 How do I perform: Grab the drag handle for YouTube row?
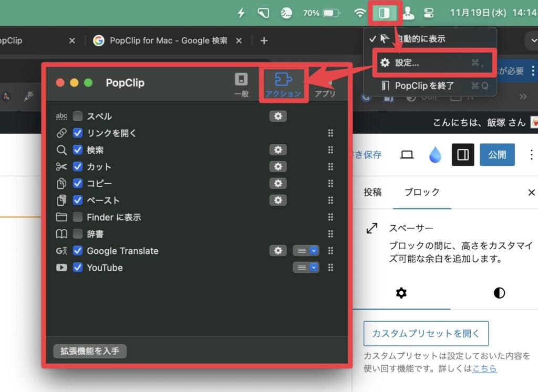pyautogui.click(x=330, y=268)
